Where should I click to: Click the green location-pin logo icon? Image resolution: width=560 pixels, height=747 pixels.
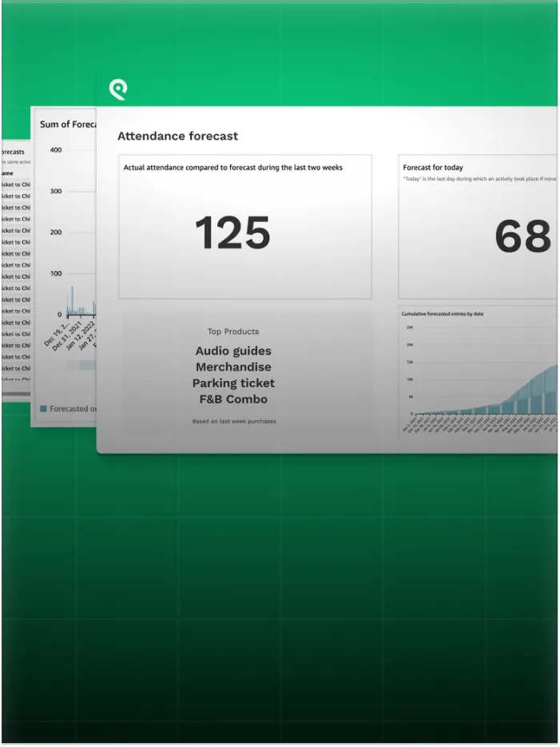(118, 89)
